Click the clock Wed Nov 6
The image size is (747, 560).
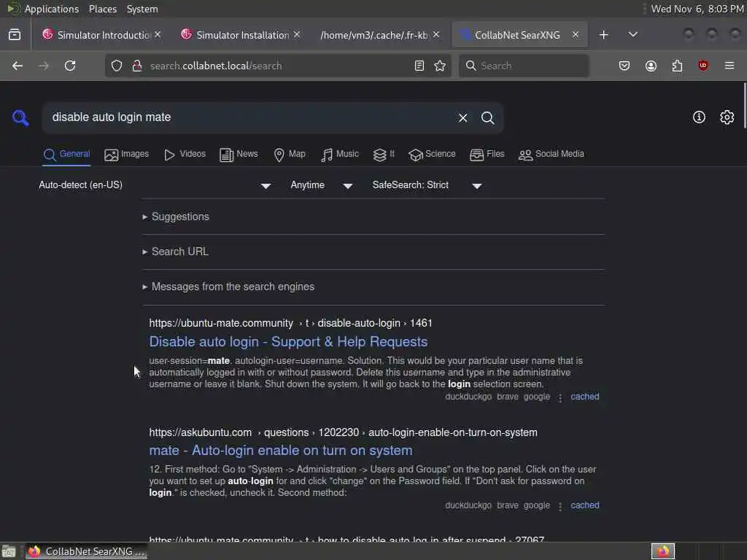[697, 9]
